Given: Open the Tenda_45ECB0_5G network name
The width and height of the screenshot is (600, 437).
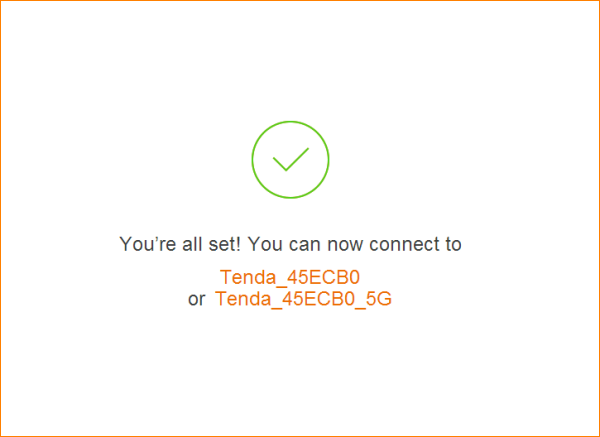Looking at the screenshot, I should click(x=303, y=299).
